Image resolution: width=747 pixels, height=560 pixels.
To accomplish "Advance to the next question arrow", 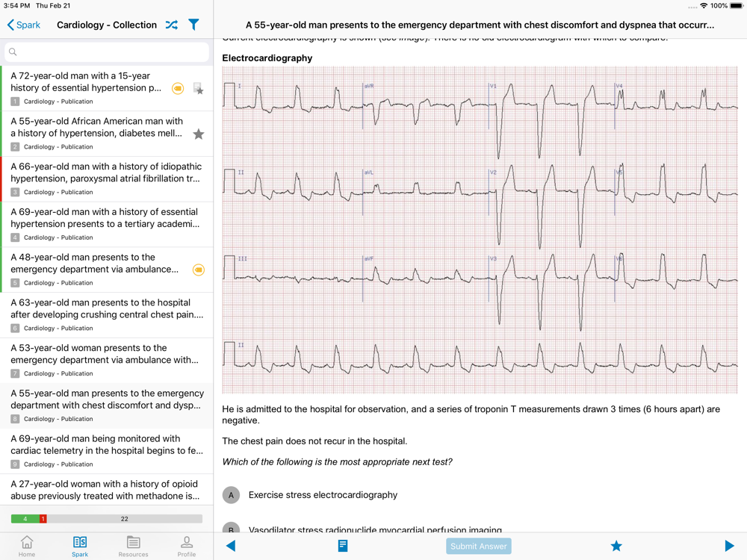I will pos(729,546).
